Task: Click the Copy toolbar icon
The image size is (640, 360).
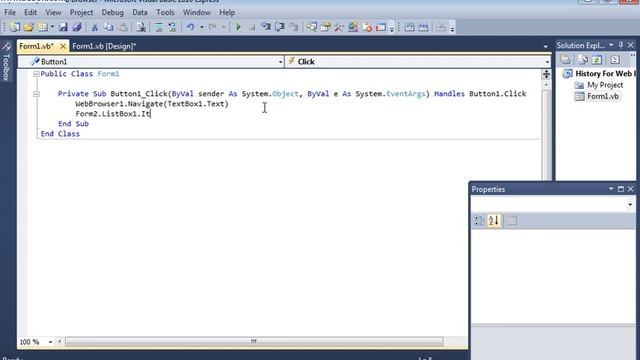Action: [109, 27]
